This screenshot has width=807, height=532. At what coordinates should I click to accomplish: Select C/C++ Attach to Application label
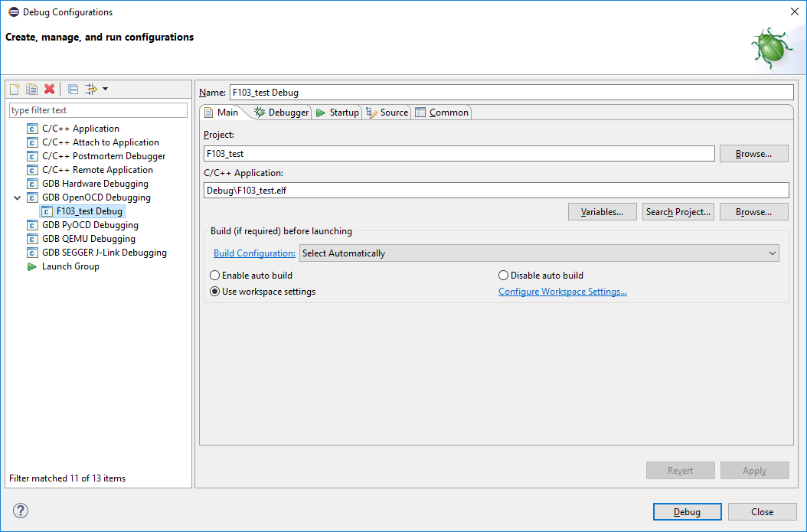[100, 142]
